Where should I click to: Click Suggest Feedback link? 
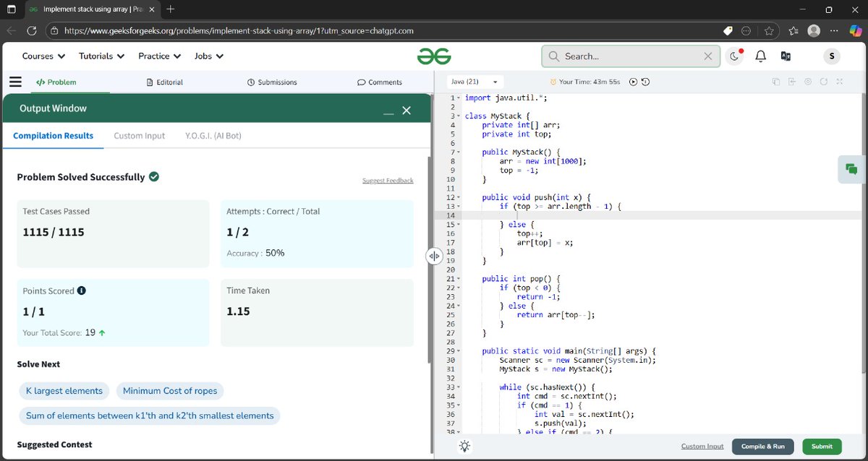tap(388, 181)
